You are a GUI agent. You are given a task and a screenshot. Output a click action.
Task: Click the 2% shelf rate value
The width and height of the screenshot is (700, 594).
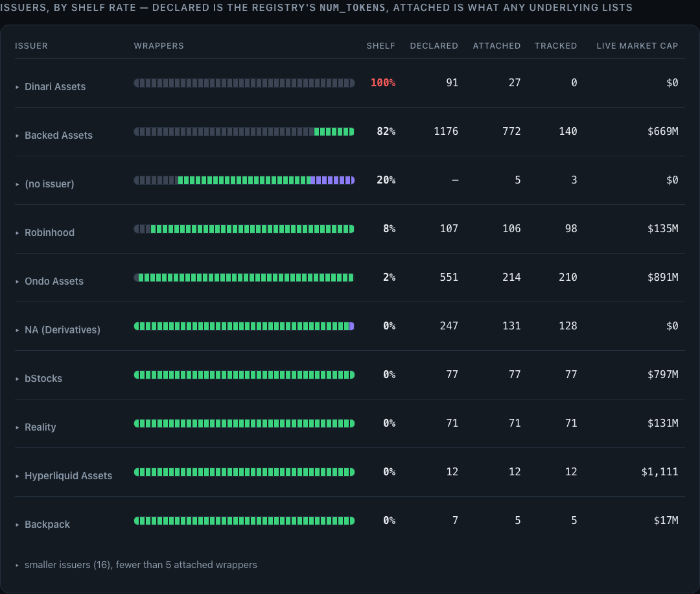point(390,278)
